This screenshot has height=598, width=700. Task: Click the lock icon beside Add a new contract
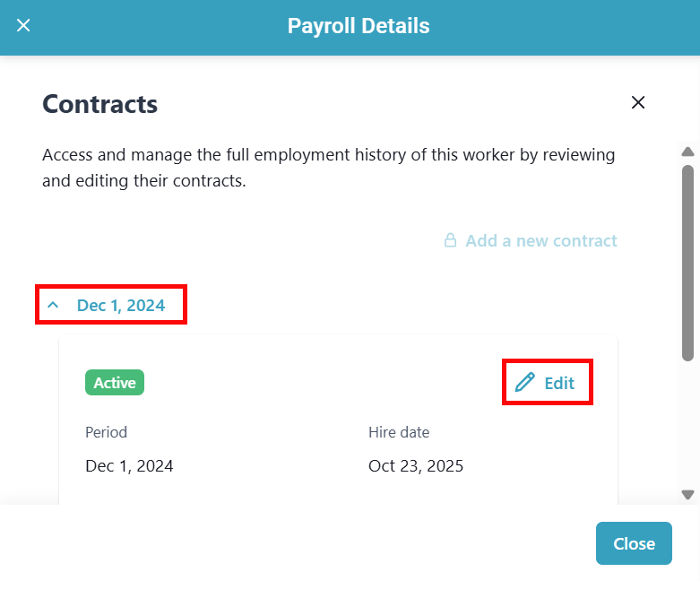pos(451,240)
